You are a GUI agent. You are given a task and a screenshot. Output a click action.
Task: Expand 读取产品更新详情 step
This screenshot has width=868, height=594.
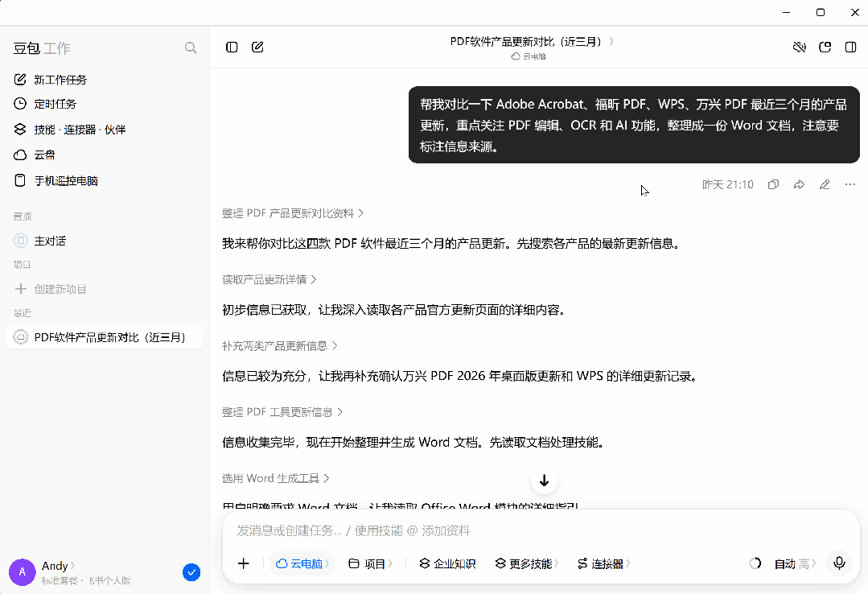point(269,280)
